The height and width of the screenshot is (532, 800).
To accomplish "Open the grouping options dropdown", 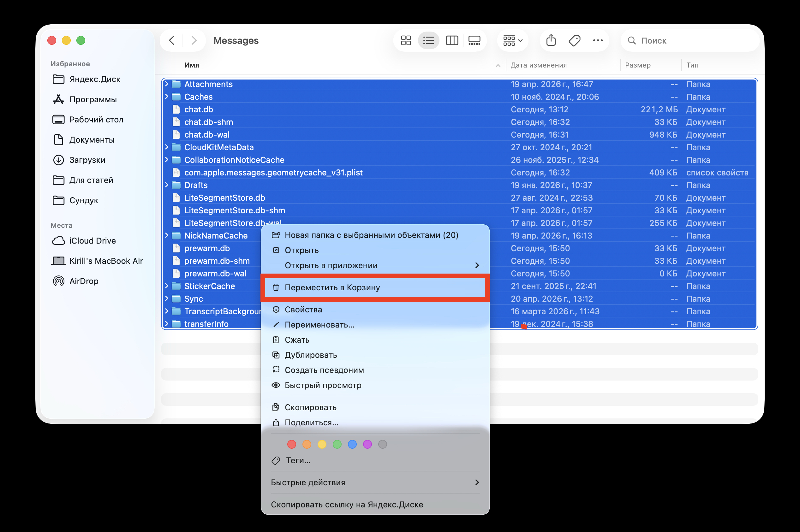I will 512,40.
